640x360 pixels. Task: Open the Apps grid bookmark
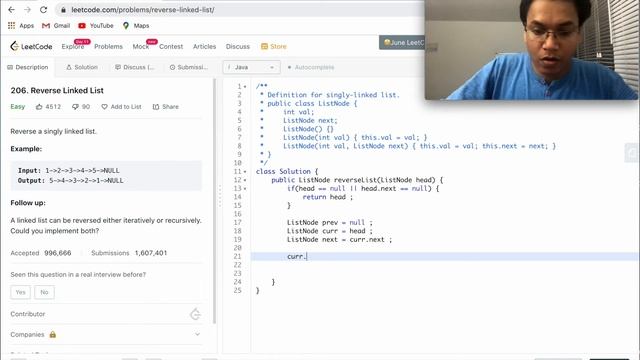click(x=21, y=25)
